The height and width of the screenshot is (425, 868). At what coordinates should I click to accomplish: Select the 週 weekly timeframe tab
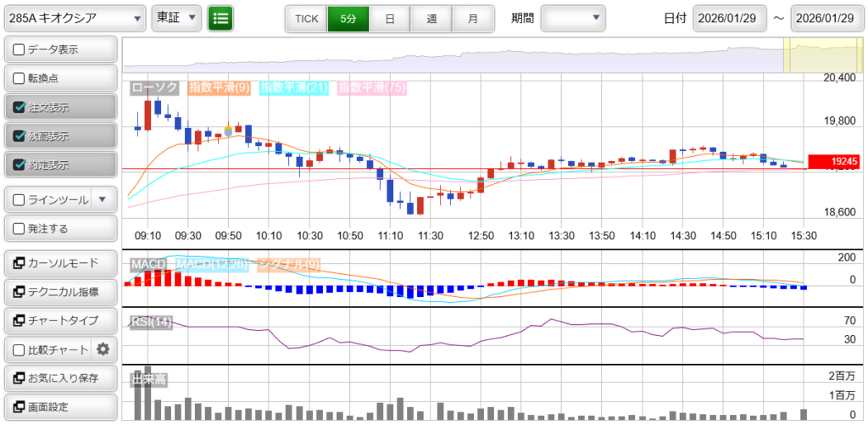(431, 18)
